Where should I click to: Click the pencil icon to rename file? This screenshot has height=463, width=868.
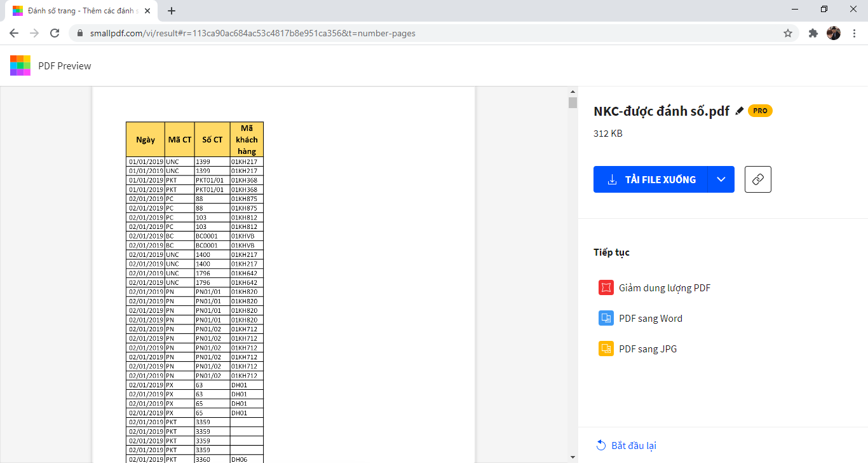click(739, 111)
